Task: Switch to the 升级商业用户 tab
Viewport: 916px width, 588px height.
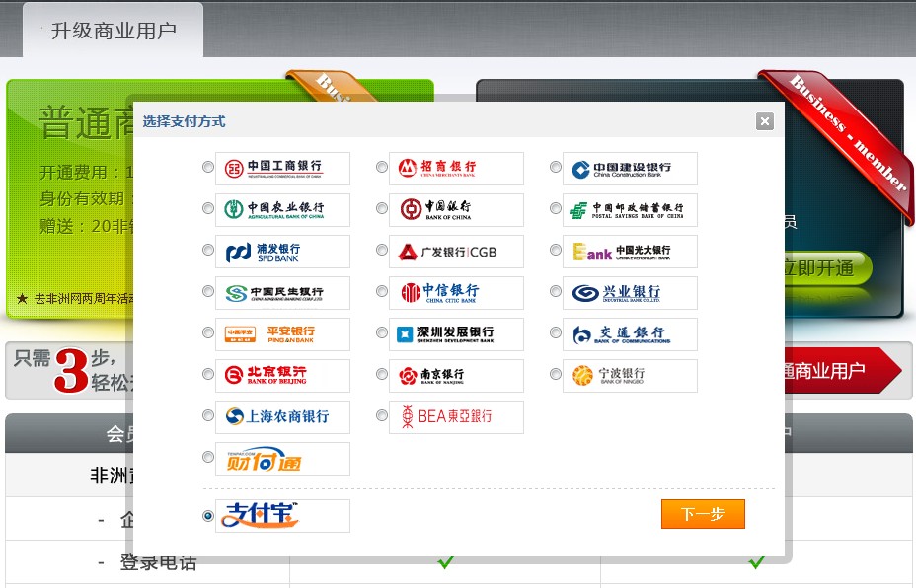Action: pos(112,30)
